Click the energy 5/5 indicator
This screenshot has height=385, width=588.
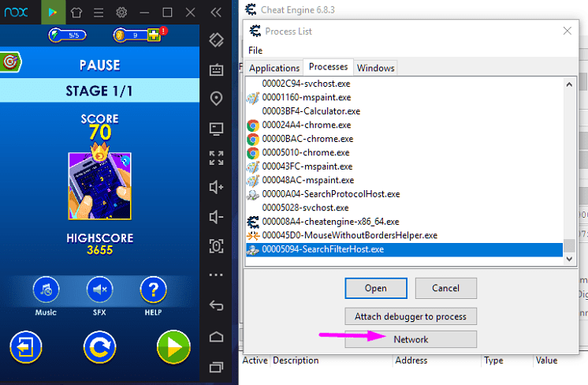pyautogui.click(x=68, y=36)
